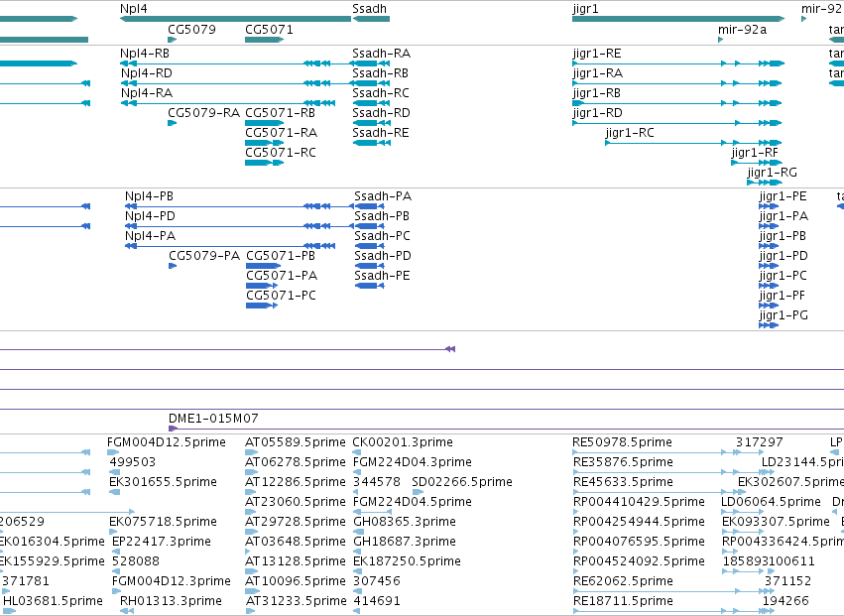Click the mir-92a gene label
The image size is (844, 616).
[742, 29]
